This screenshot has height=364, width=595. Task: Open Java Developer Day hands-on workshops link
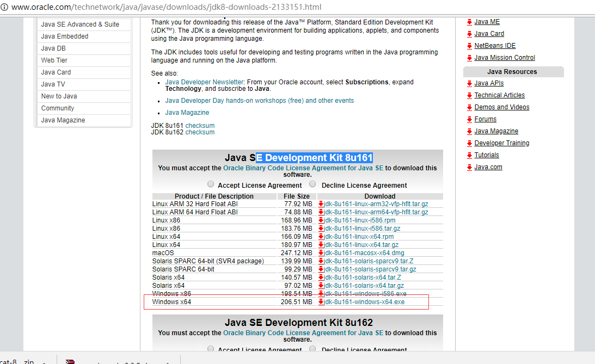pyautogui.click(x=260, y=101)
